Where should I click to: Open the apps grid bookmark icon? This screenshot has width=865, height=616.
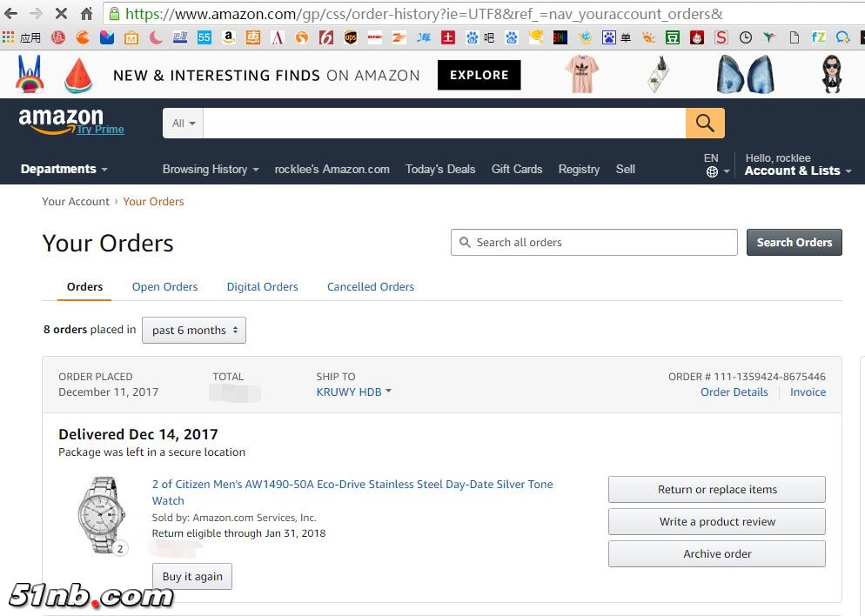point(9,37)
